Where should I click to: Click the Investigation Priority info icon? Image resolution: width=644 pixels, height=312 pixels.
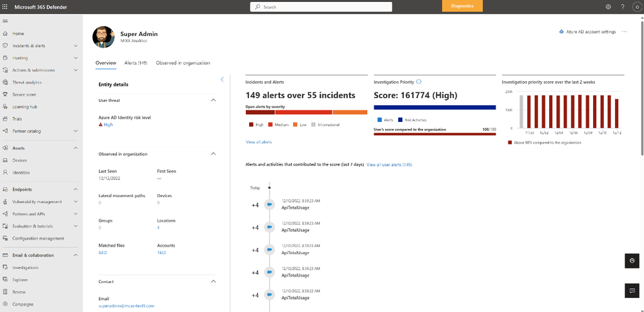(x=419, y=82)
